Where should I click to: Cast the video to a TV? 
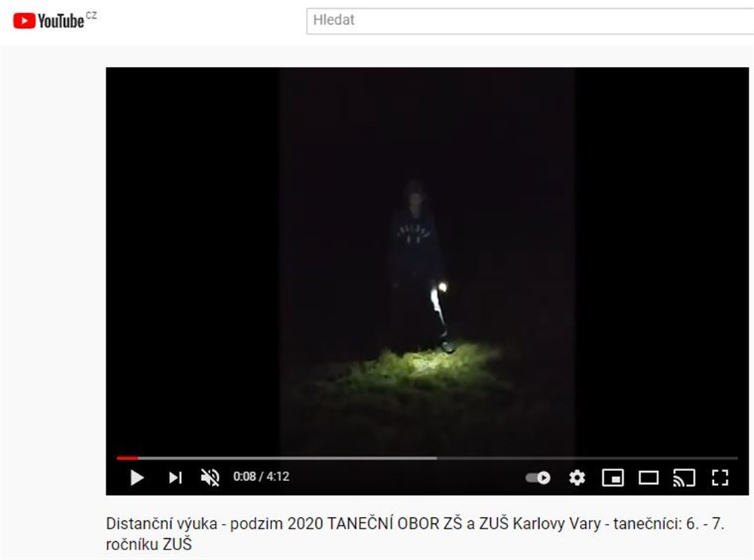684,478
